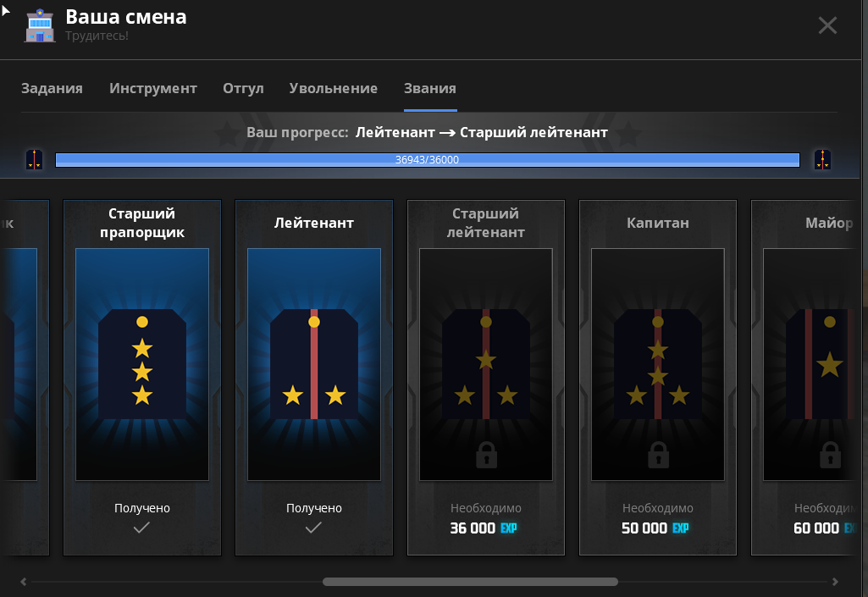Viewport: 868px width, 597px height.
Task: Click the EXP icon next to 36 000
Action: tap(509, 528)
